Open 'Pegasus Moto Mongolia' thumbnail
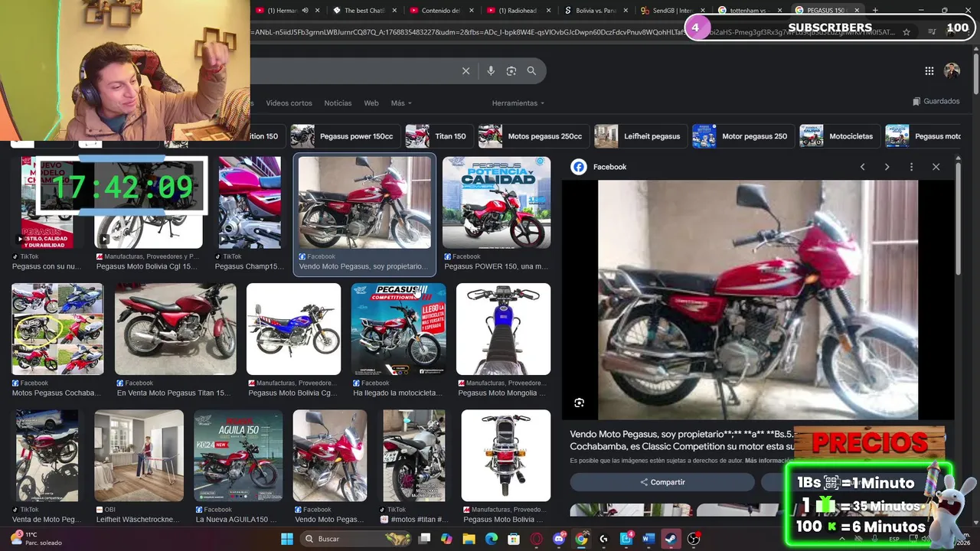Image resolution: width=980 pixels, height=551 pixels. tap(503, 329)
